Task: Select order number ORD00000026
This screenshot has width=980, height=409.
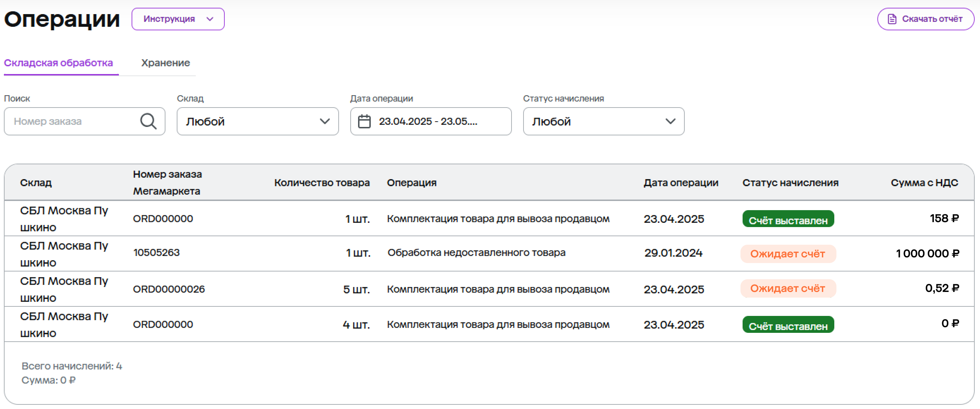Action: (x=169, y=289)
